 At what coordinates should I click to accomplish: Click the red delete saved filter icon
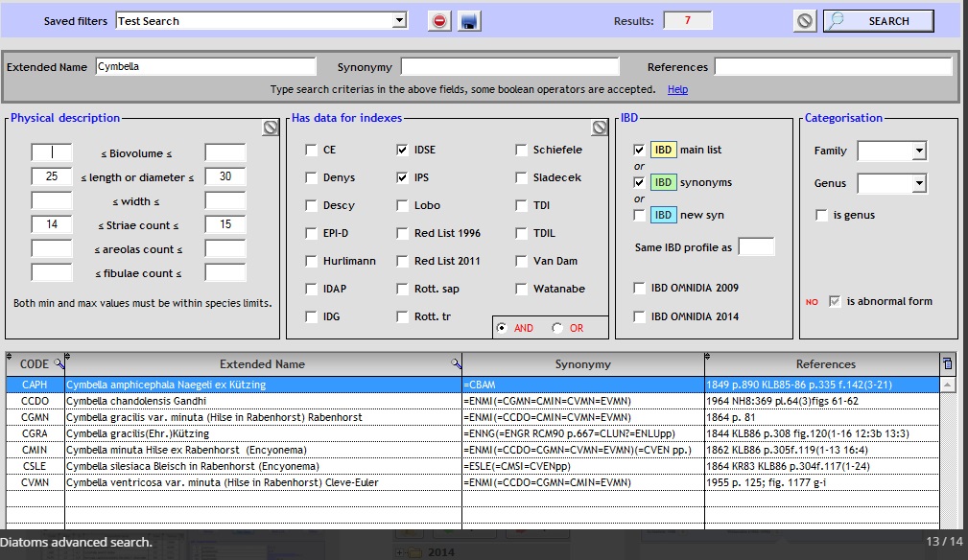click(x=439, y=21)
